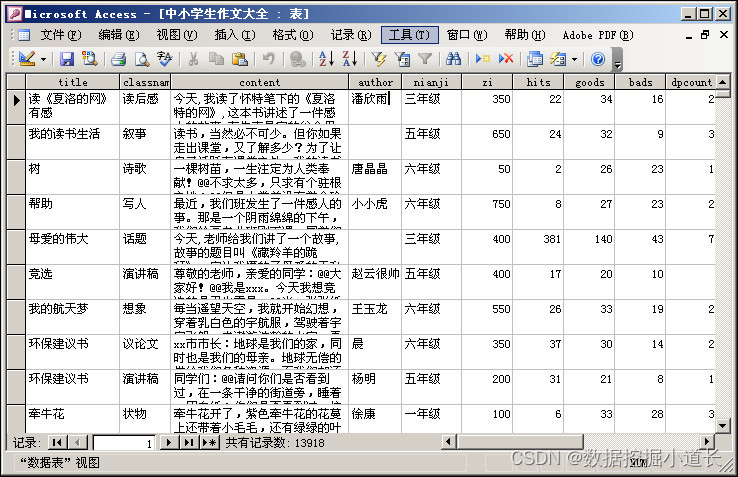Open the 工具(T) menu
Screen dimensions: 738x477
click(409, 35)
